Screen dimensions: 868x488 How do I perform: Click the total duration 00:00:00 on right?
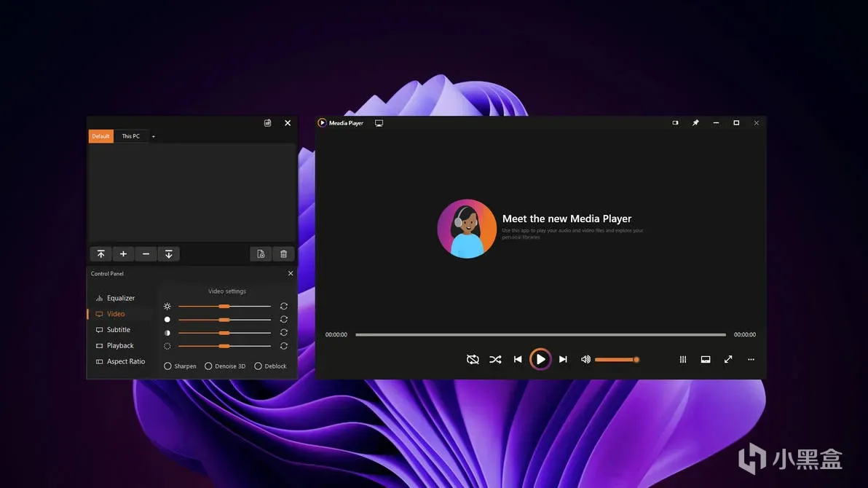point(744,334)
